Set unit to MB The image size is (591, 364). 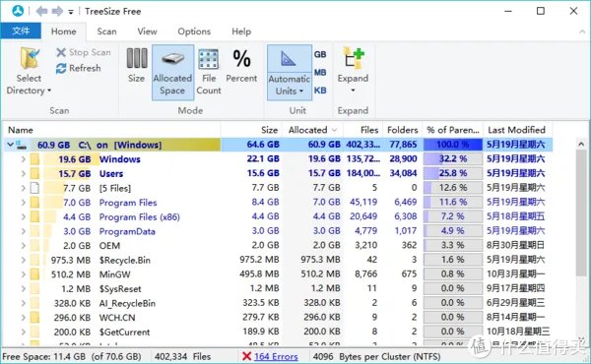[x=320, y=72]
